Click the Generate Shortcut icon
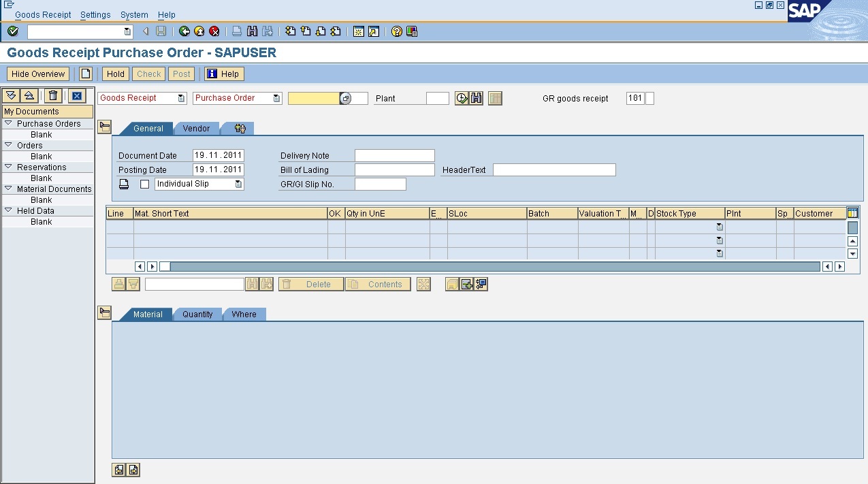This screenshot has width=868, height=484. coord(374,31)
